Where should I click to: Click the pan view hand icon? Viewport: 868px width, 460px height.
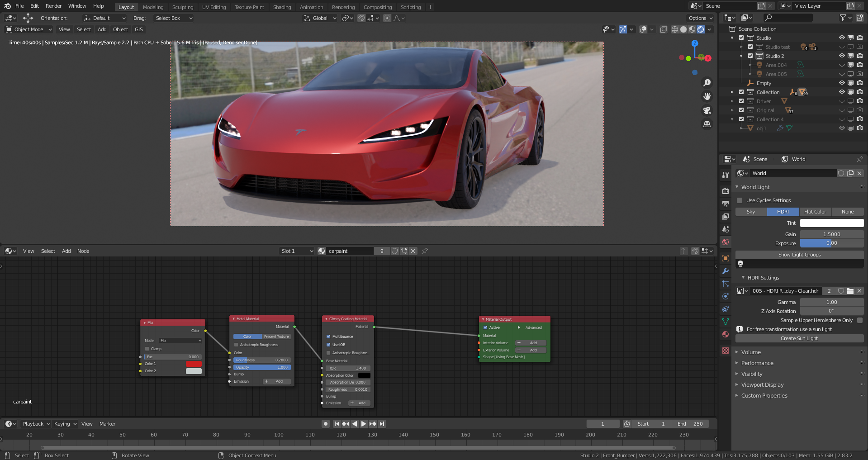click(707, 96)
